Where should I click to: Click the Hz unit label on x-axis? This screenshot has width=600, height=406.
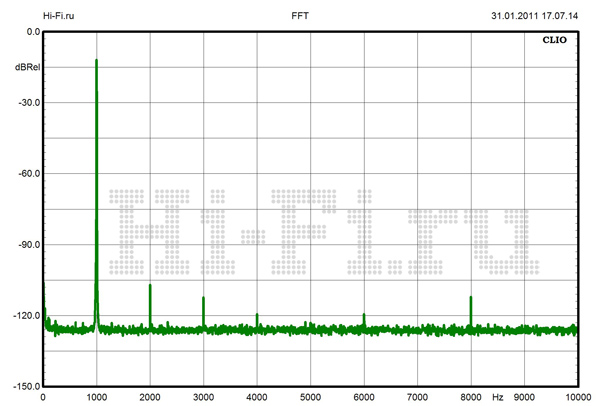click(x=497, y=397)
